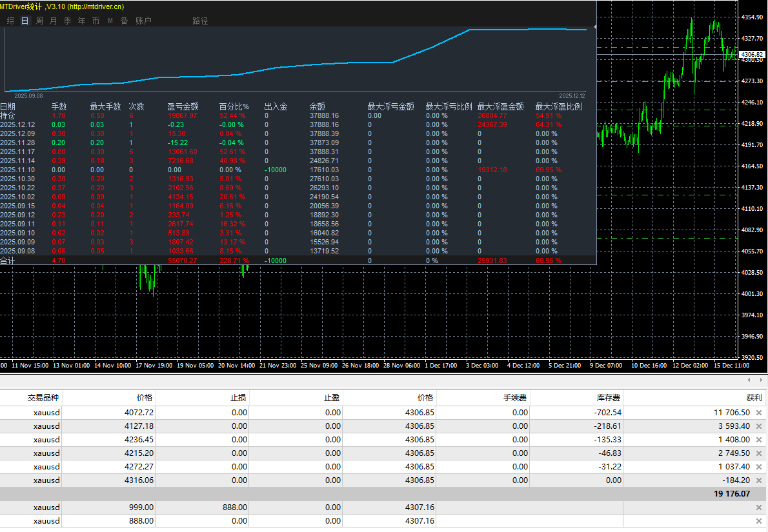Image resolution: width=768 pixels, height=532 pixels.
Task: Select the 综 comprehensive statistics icon
Action: (x=10, y=20)
